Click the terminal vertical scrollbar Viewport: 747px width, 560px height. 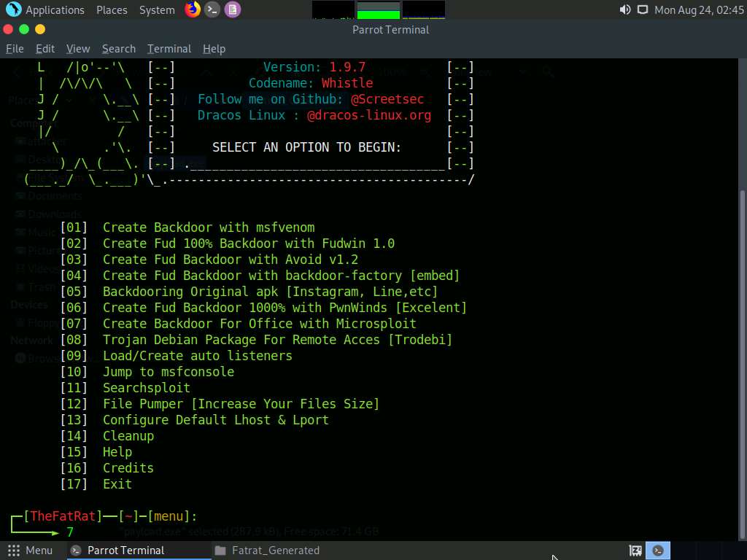point(742,365)
